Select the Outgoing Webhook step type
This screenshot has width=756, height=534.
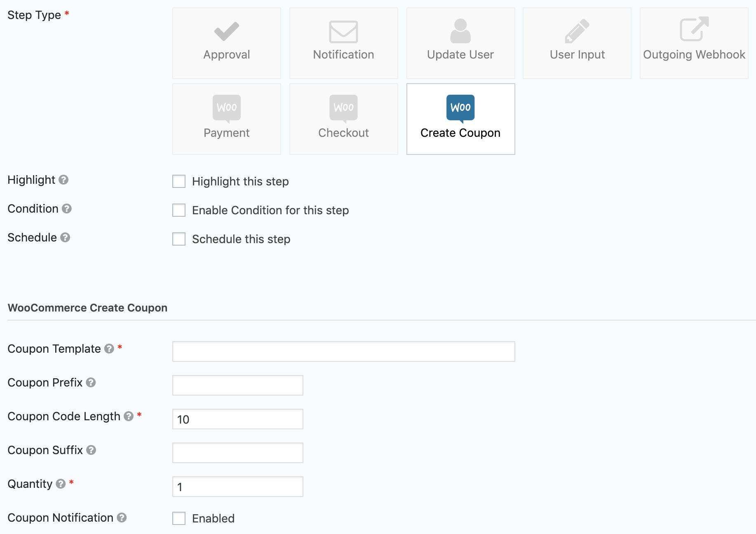pyautogui.click(x=694, y=43)
